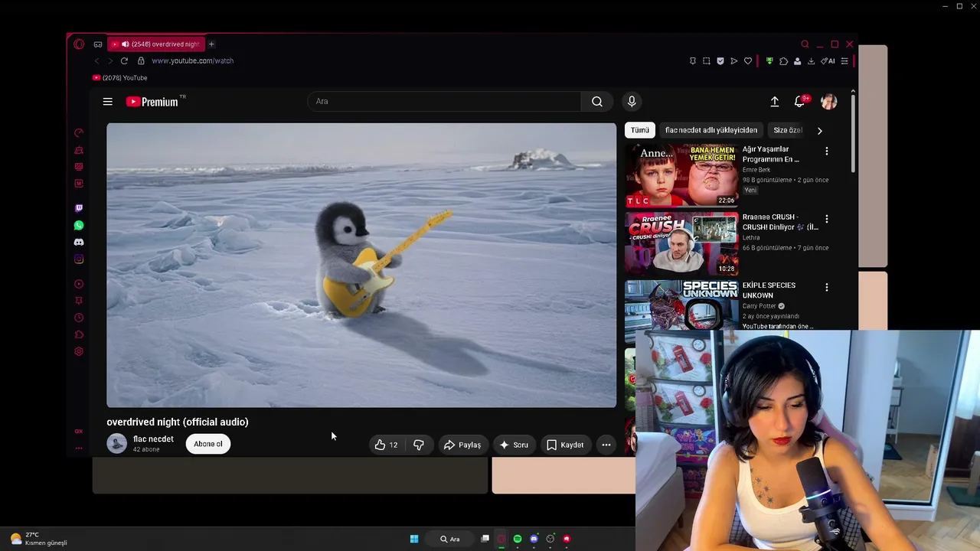The width and height of the screenshot is (980, 551).
Task: Click the penguin video player
Action: [361, 265]
